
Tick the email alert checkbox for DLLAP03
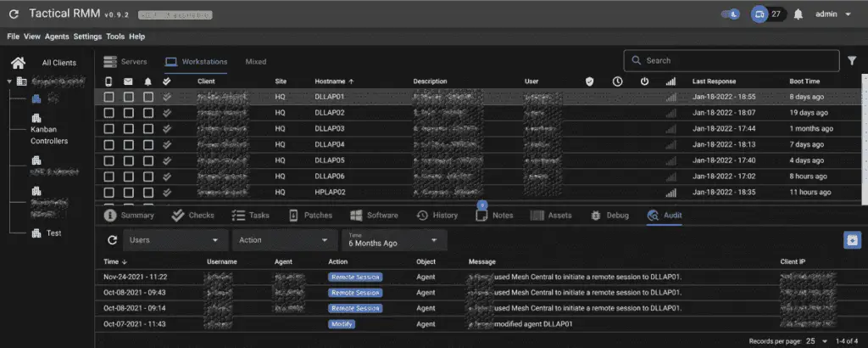pyautogui.click(x=129, y=128)
